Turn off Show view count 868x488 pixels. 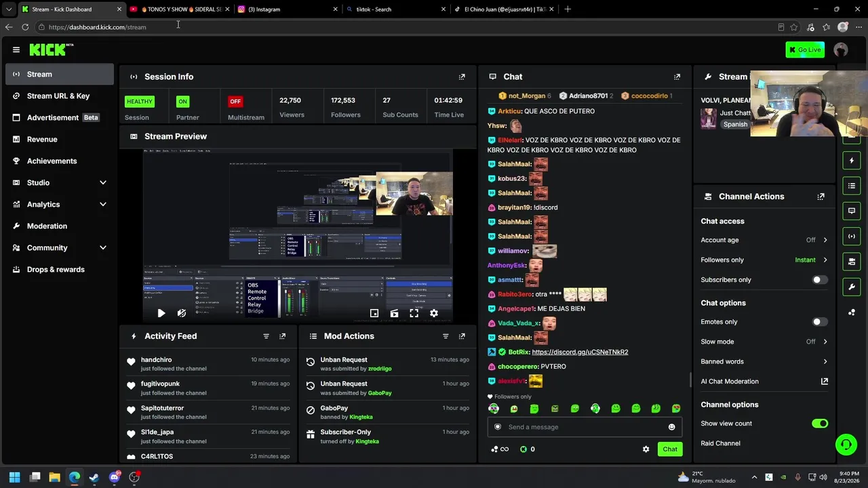pyautogui.click(x=820, y=424)
